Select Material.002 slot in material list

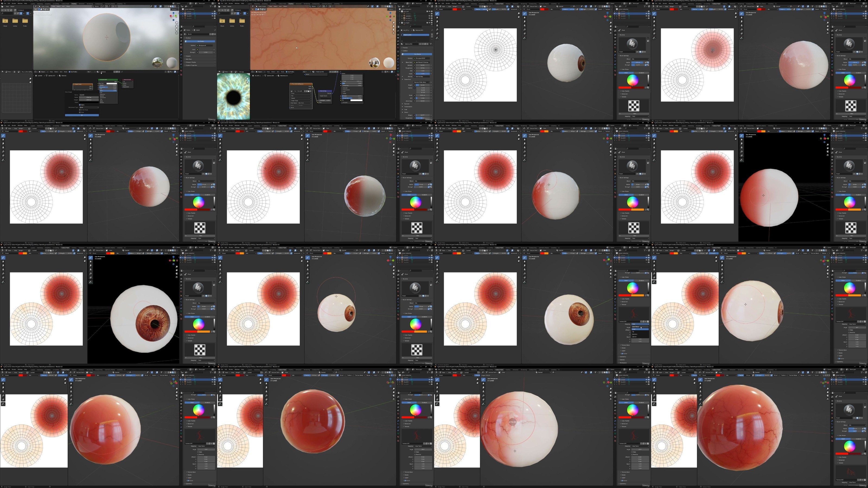(x=415, y=35)
